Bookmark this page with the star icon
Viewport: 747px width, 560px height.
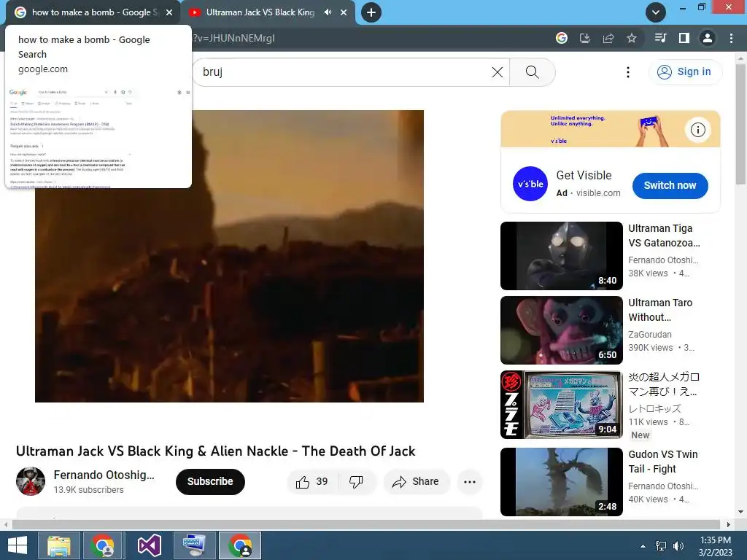coord(632,38)
